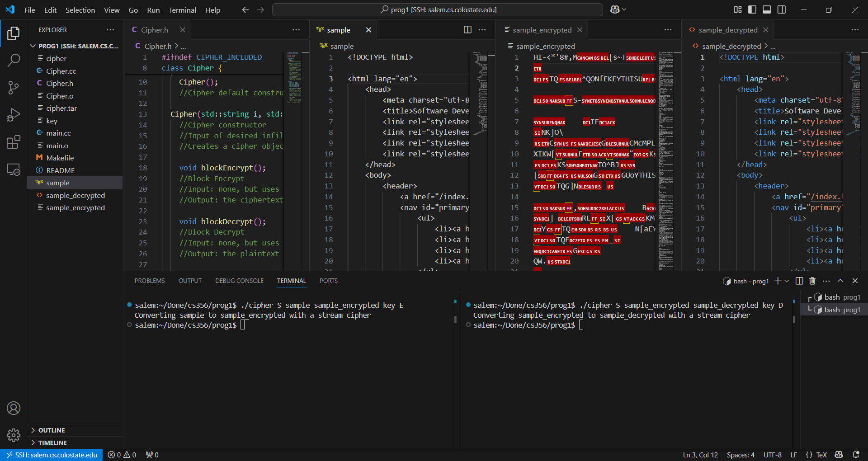Viewport: 868px width, 461px height.
Task: Kill the active terminal with the trash icon
Action: pos(812,281)
